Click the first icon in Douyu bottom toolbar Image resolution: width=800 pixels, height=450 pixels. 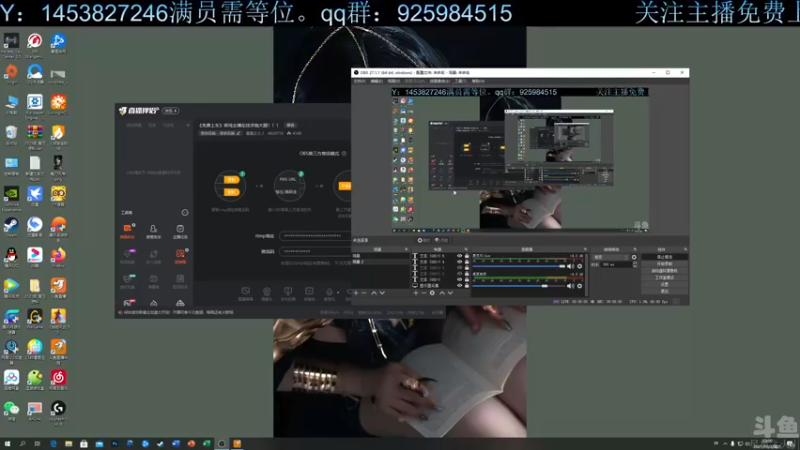pyautogui.click(x=245, y=291)
